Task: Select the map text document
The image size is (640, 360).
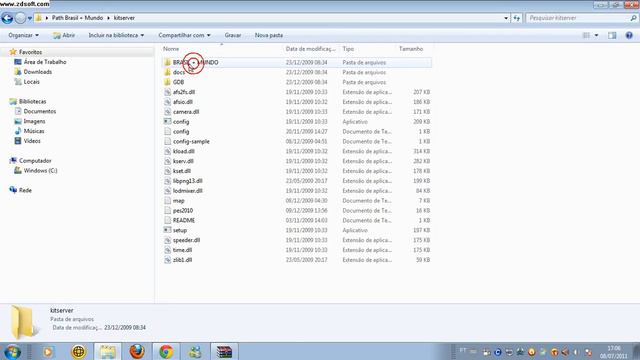Action: 178,200
